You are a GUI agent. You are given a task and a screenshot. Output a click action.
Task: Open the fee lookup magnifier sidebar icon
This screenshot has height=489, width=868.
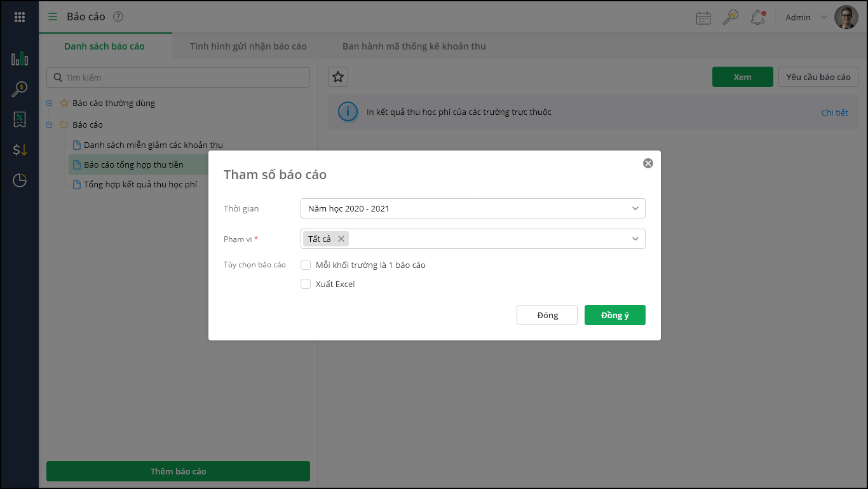(20, 89)
